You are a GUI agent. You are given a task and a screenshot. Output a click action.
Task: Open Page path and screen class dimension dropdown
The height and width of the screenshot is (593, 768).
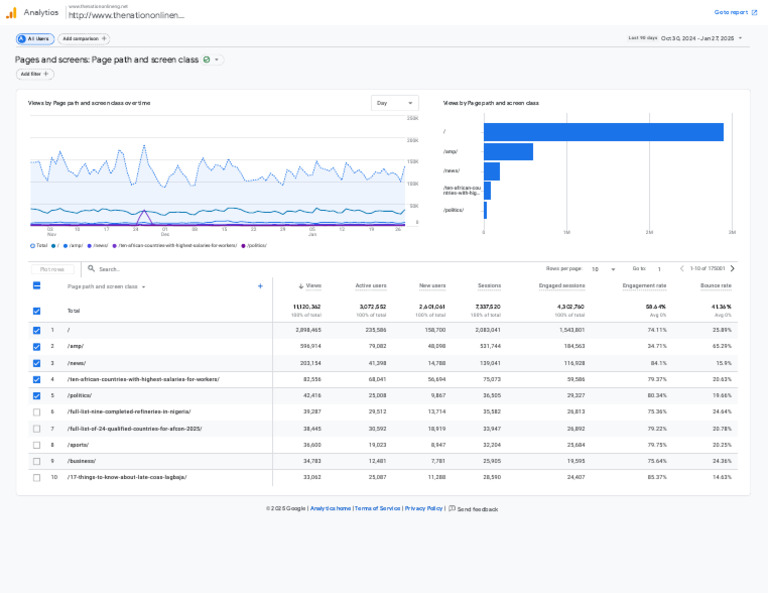pos(106,286)
